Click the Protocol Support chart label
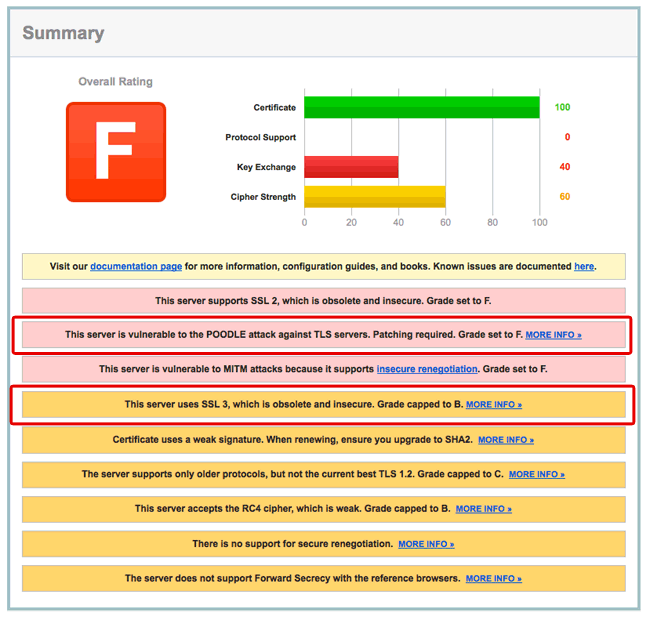The image size is (650, 627). 260,137
